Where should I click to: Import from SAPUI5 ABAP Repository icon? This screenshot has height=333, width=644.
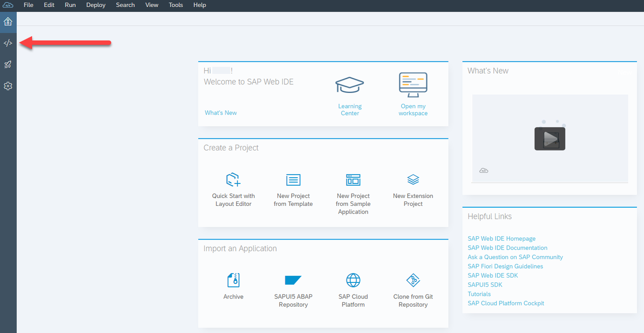click(x=293, y=280)
